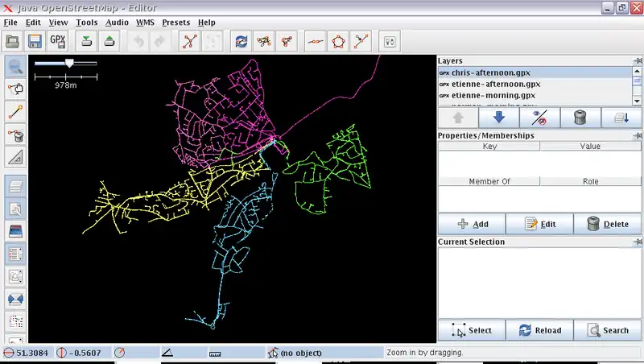The width and height of the screenshot is (644, 364).
Task: Collapse the Properties/Memberships panel pin icon
Action: click(x=638, y=135)
